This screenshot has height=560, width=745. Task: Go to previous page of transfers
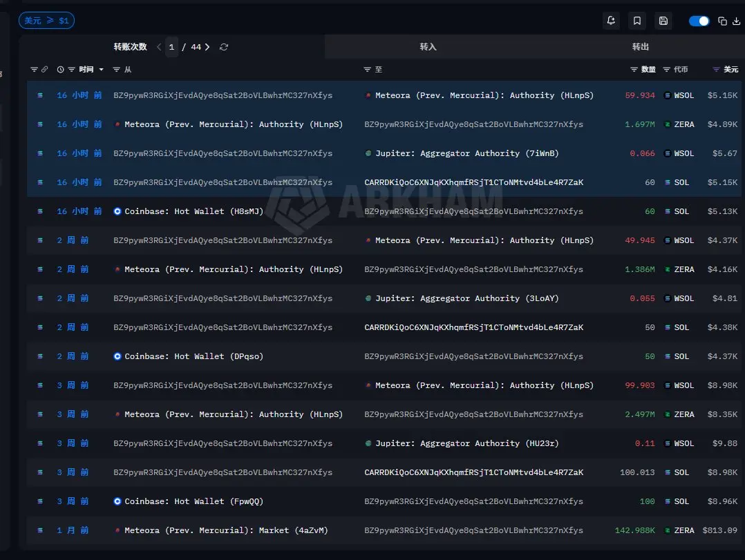coord(159,47)
